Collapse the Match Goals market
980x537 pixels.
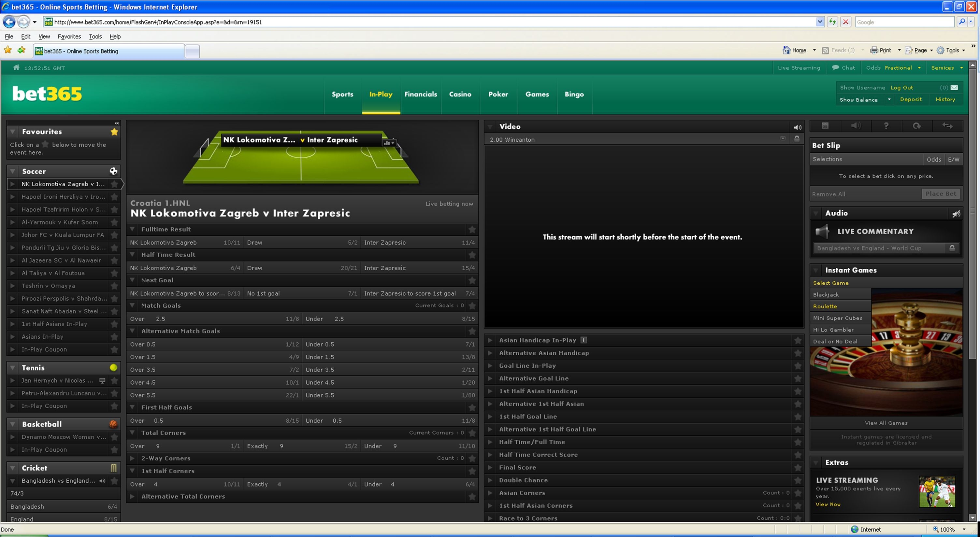(x=132, y=305)
